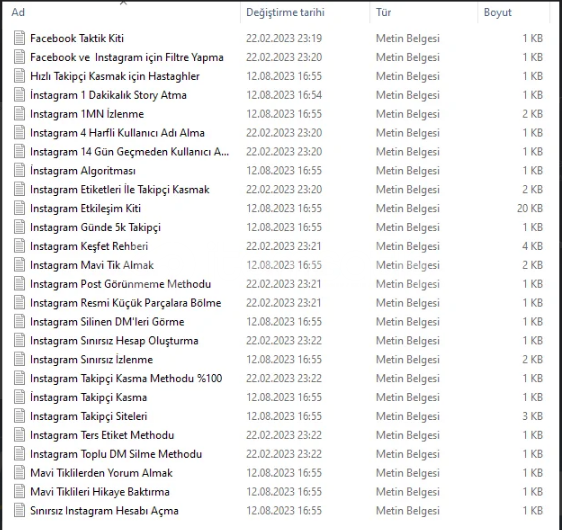Select the Instagram Takipçi Siteleri file icon
The image size is (562, 530).
[x=19, y=416]
